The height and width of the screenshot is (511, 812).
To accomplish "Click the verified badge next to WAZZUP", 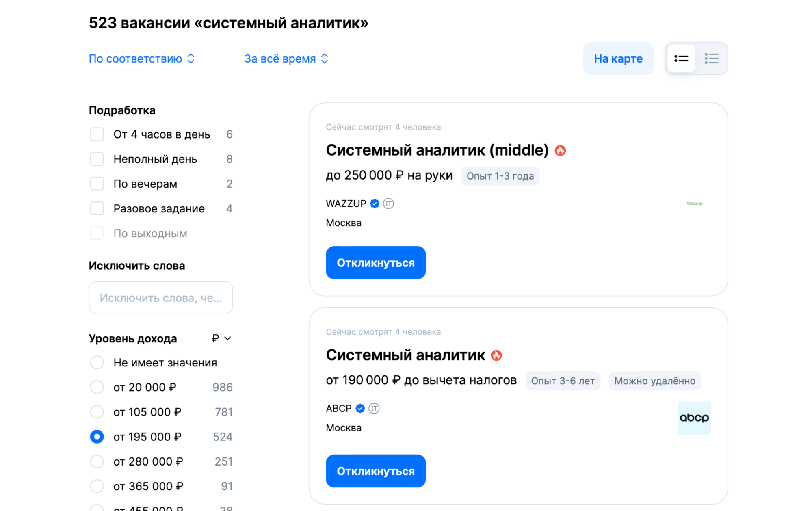I will pos(374,204).
